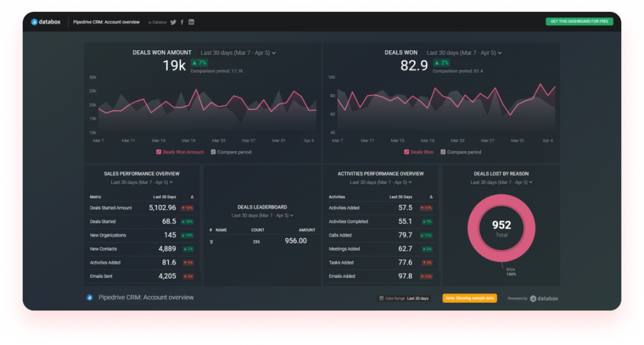This screenshot has height=345, width=644.
Task: Click the red badge for Emails Sent
Action: [188, 277]
